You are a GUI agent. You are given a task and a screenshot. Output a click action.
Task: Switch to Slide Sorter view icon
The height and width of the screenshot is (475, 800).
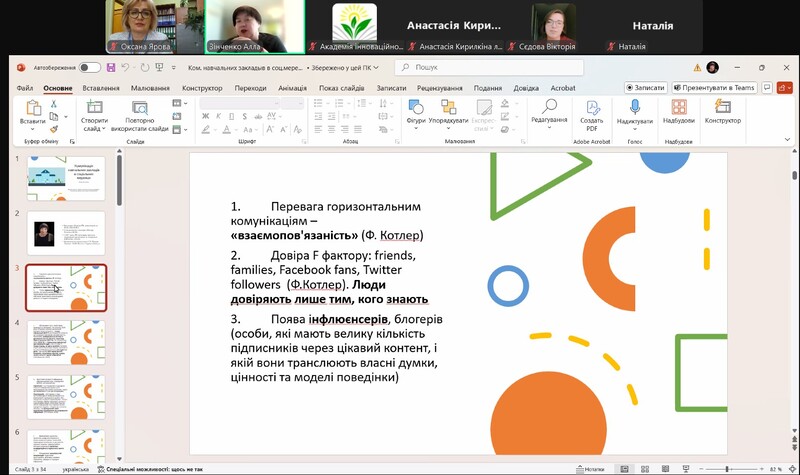pyautogui.click(x=645, y=469)
